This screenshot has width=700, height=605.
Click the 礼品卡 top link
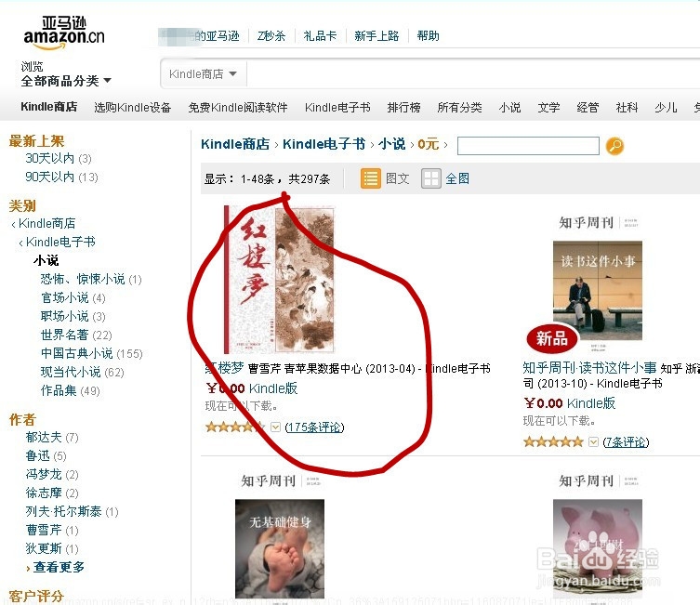pyautogui.click(x=320, y=35)
